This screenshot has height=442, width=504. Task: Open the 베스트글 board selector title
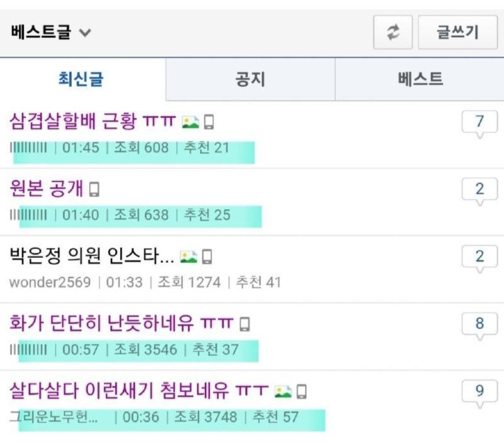tap(40, 32)
